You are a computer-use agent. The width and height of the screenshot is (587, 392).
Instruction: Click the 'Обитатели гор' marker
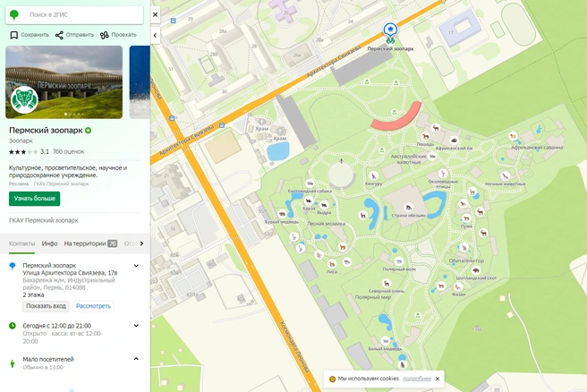pyautogui.click(x=464, y=248)
